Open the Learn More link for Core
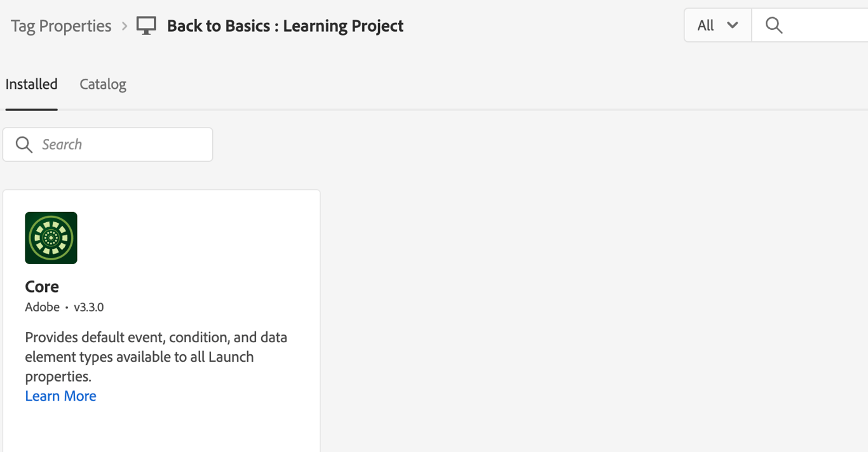 [x=61, y=396]
